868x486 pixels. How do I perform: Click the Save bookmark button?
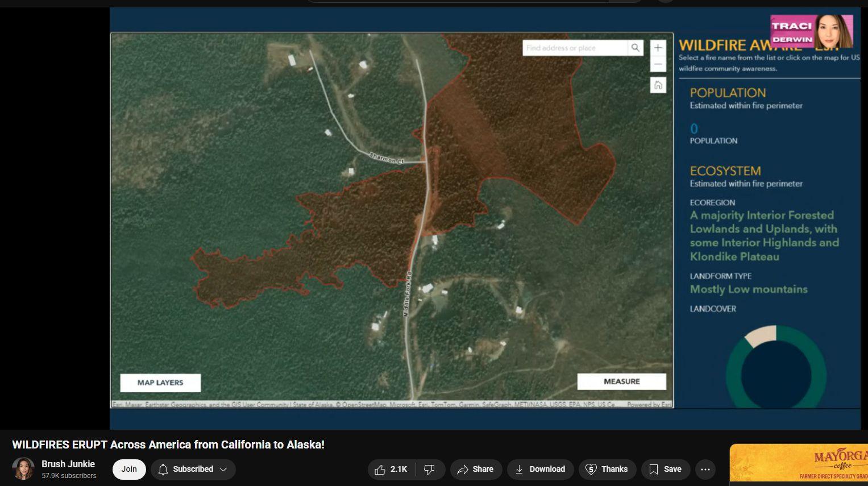665,469
